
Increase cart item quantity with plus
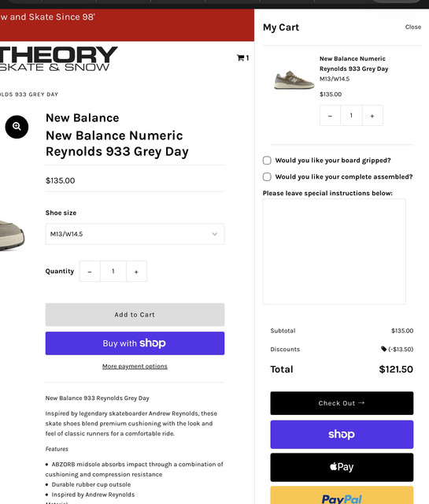click(x=372, y=116)
